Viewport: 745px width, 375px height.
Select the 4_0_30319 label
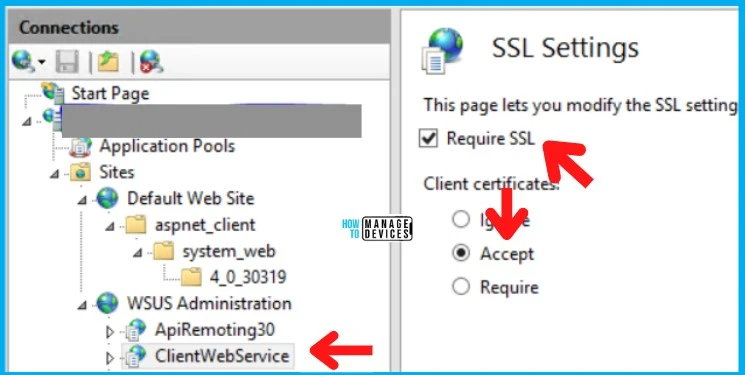(x=248, y=278)
